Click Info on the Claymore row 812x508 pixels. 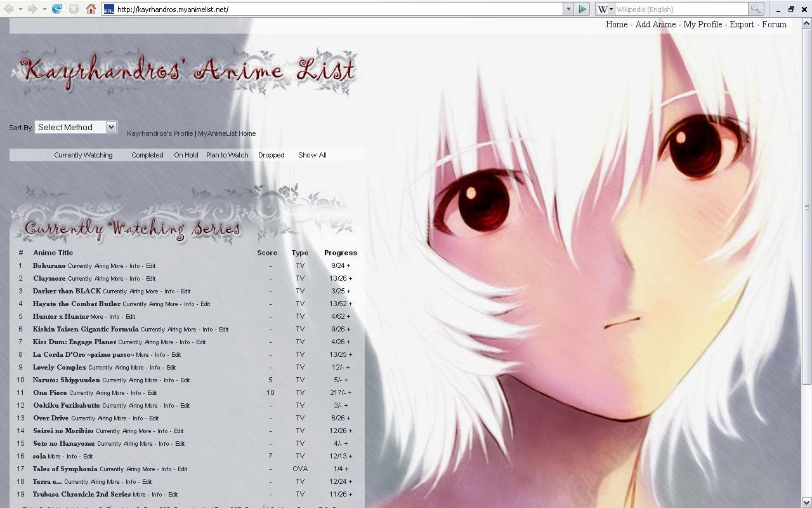(x=134, y=279)
